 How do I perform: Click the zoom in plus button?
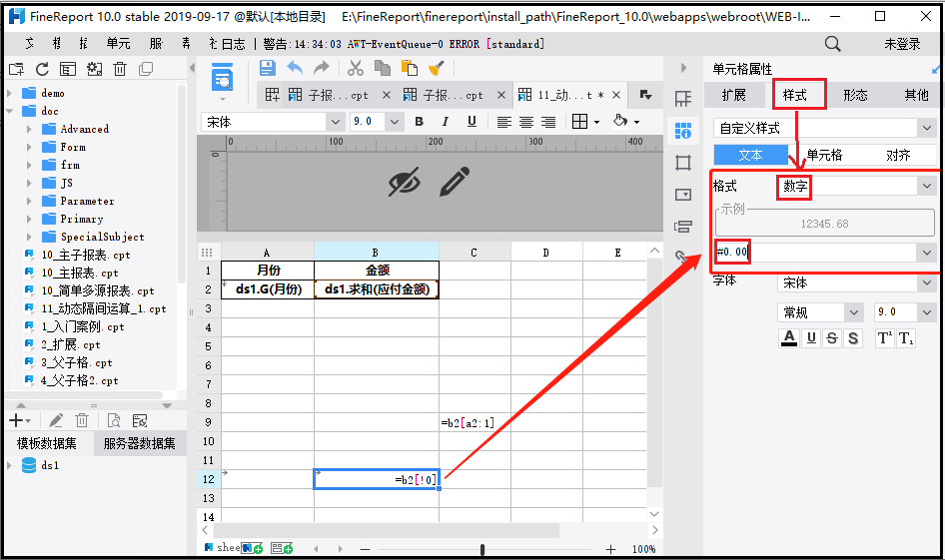point(610,549)
